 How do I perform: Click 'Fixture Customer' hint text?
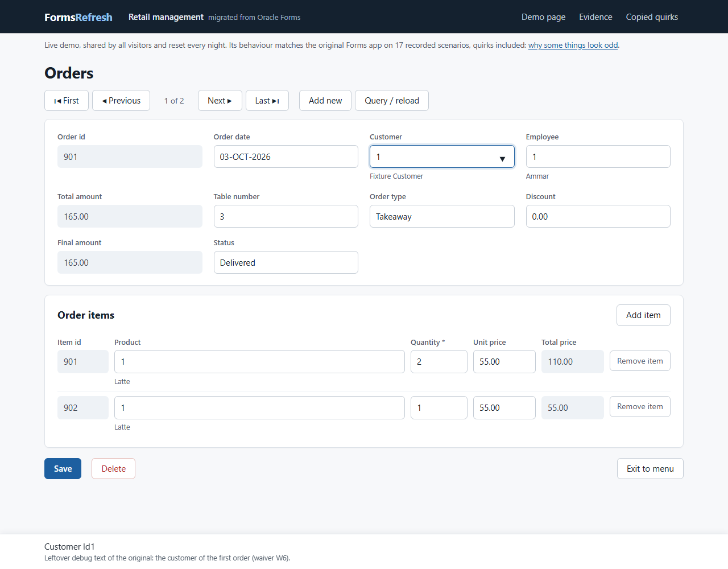396,176
